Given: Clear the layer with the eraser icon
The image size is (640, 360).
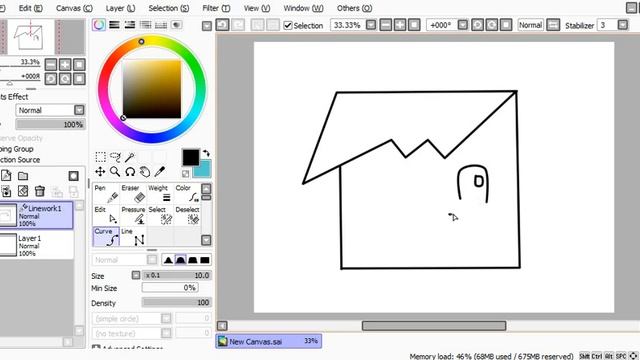Looking at the screenshot, I should [23, 191].
